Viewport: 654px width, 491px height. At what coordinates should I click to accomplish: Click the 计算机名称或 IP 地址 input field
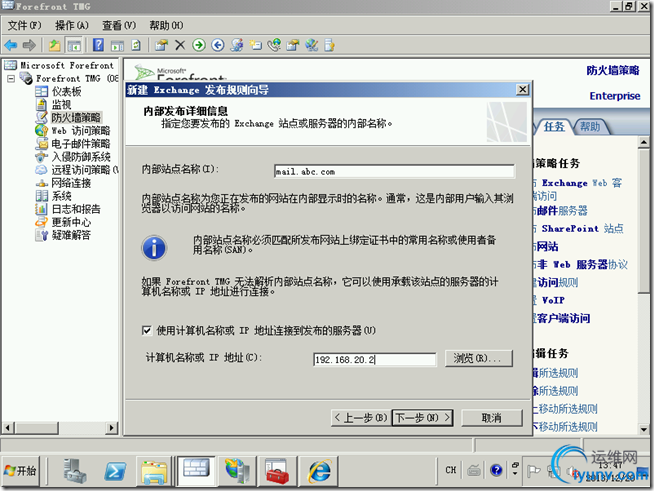tap(375, 360)
